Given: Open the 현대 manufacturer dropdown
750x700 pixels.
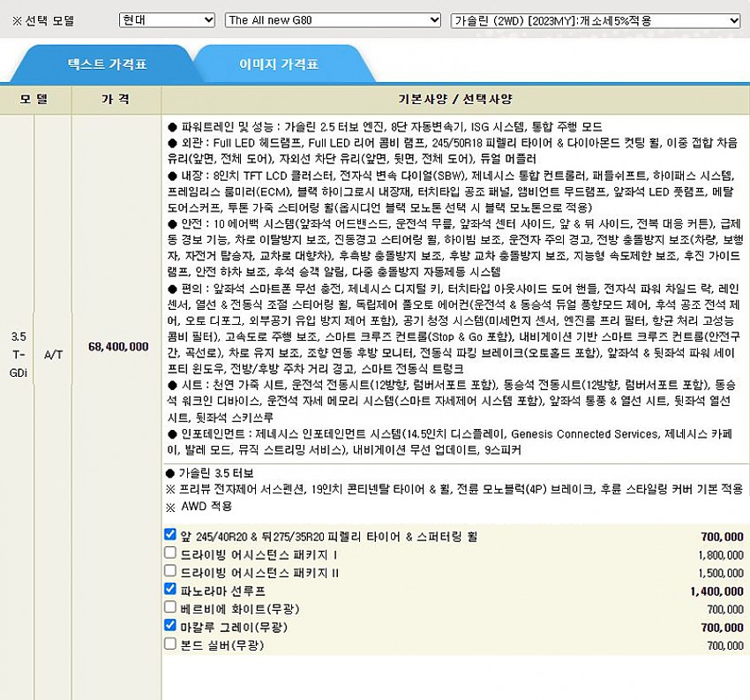Looking at the screenshot, I should click(168, 19).
